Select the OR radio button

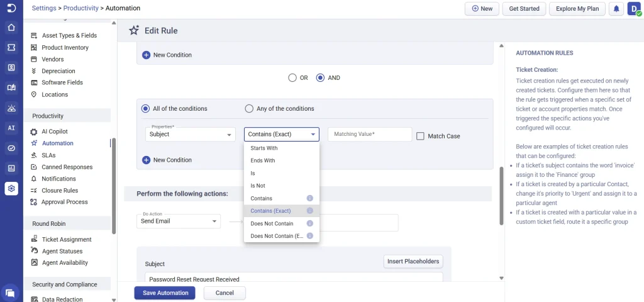(292, 77)
